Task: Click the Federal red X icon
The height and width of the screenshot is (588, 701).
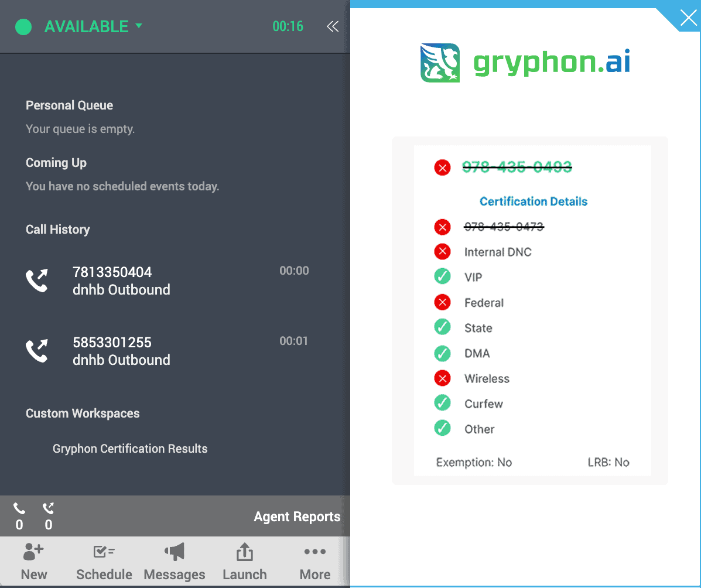Action: coord(442,302)
